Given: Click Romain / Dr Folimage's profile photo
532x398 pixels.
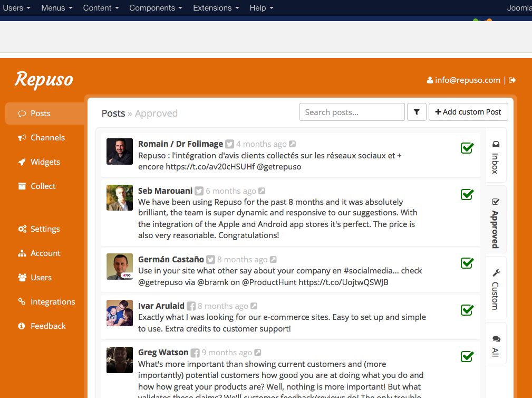Looking at the screenshot, I should pyautogui.click(x=120, y=151).
